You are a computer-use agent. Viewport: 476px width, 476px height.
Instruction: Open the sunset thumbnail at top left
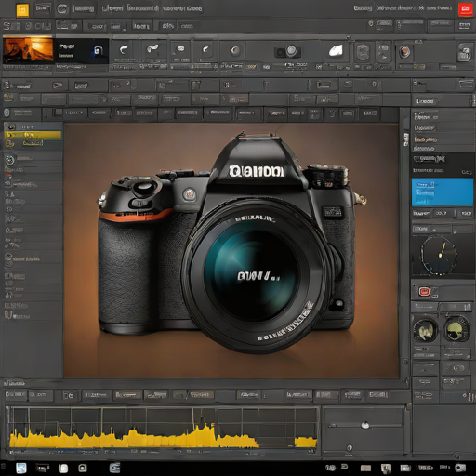click(28, 50)
